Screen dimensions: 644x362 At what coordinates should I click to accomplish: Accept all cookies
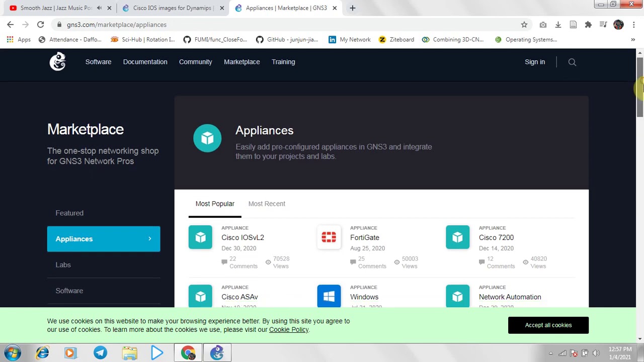click(548, 325)
